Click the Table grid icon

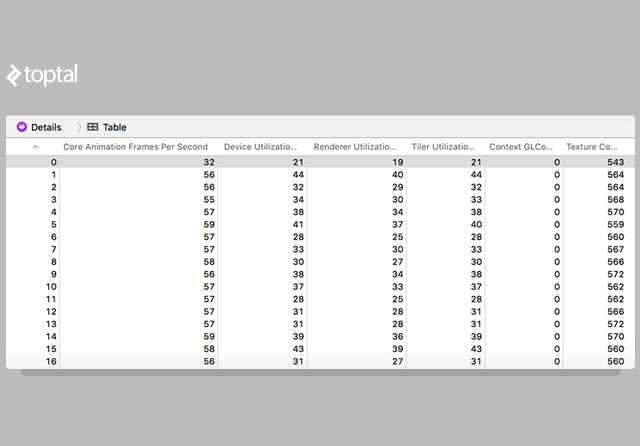tap(93, 127)
